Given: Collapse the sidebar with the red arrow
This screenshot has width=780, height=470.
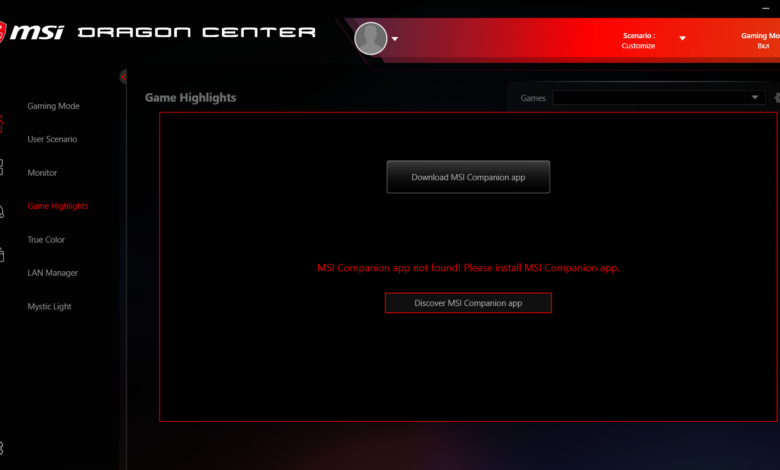Looking at the screenshot, I should point(123,77).
